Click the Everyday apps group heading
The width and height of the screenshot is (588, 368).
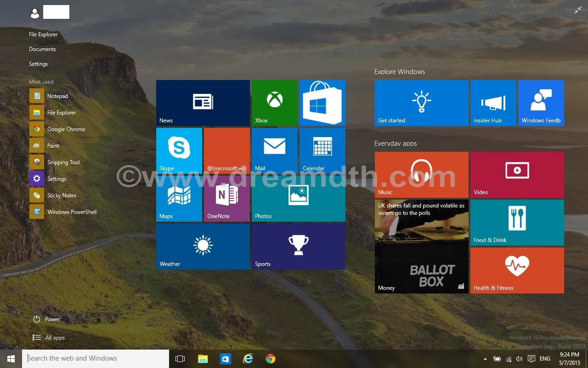tap(396, 144)
